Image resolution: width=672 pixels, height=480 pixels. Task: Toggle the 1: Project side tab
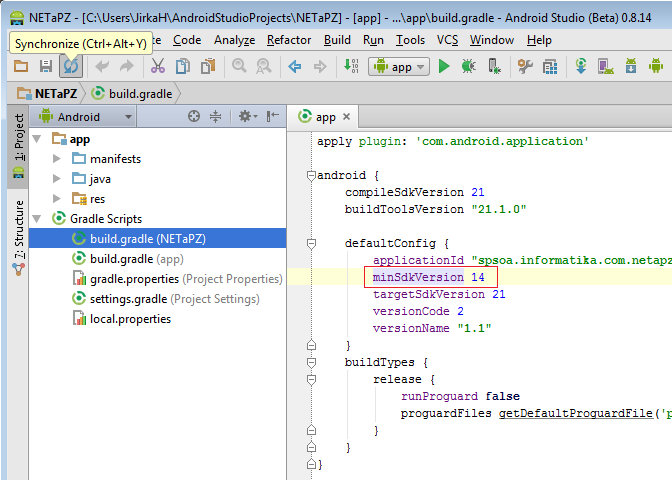coord(18,146)
